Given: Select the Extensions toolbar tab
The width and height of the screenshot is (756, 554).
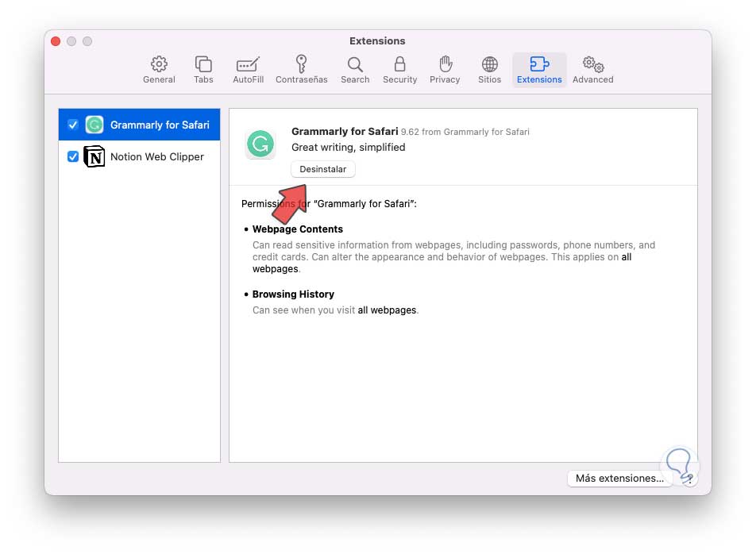Looking at the screenshot, I should pyautogui.click(x=539, y=70).
